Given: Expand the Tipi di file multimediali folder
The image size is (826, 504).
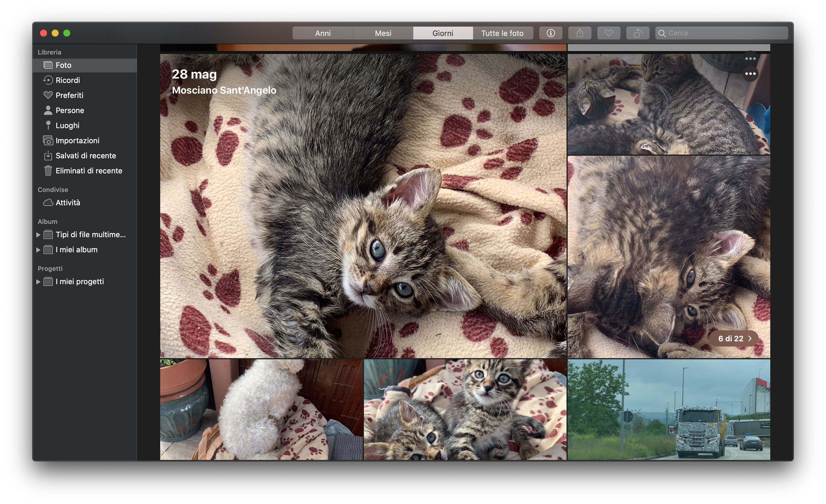Looking at the screenshot, I should pyautogui.click(x=38, y=235).
